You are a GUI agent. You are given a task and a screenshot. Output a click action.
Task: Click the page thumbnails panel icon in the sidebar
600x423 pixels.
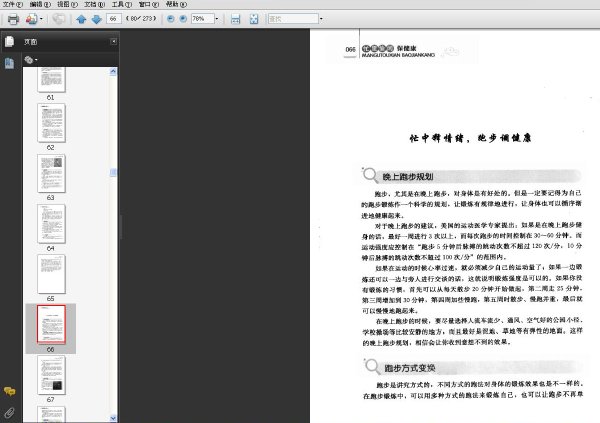pyautogui.click(x=9, y=41)
